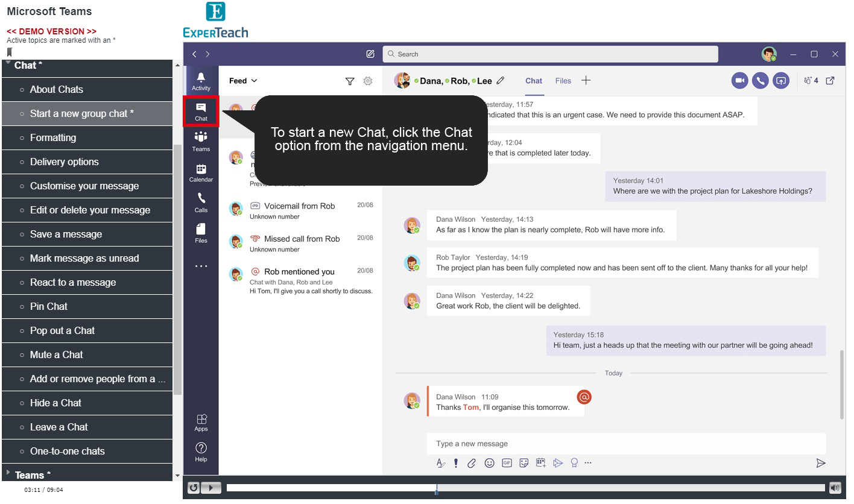Open the Teams section from the navigation rail
The width and height of the screenshot is (854, 504).
point(201,142)
